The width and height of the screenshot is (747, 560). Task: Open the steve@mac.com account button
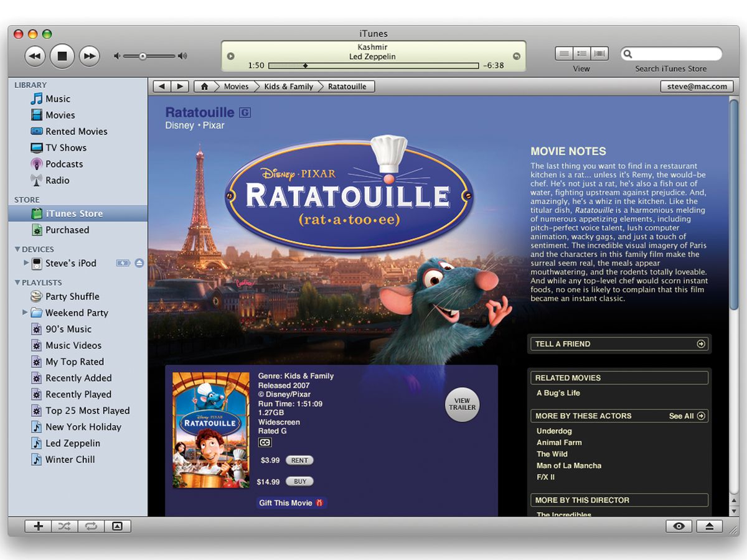pos(697,86)
